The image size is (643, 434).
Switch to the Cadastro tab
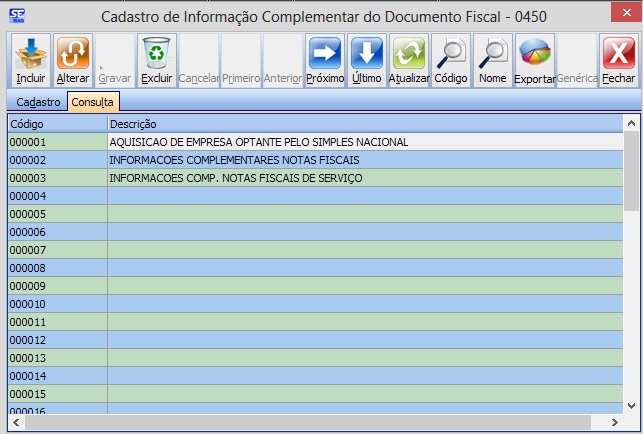pyautogui.click(x=38, y=102)
